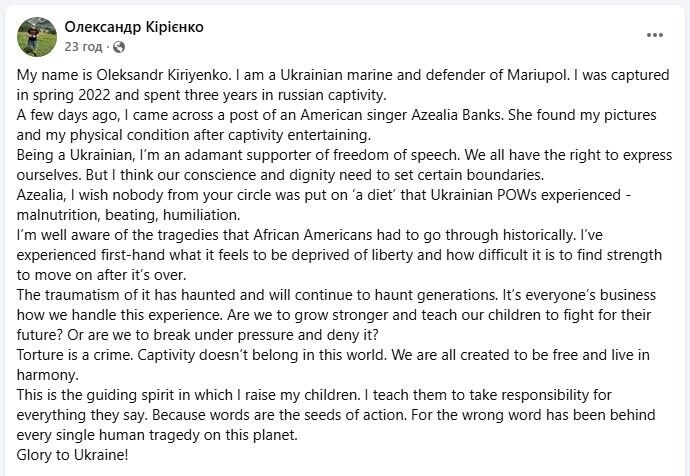Click the line beginning 'ourselves. But I think'

pyautogui.click(x=280, y=175)
